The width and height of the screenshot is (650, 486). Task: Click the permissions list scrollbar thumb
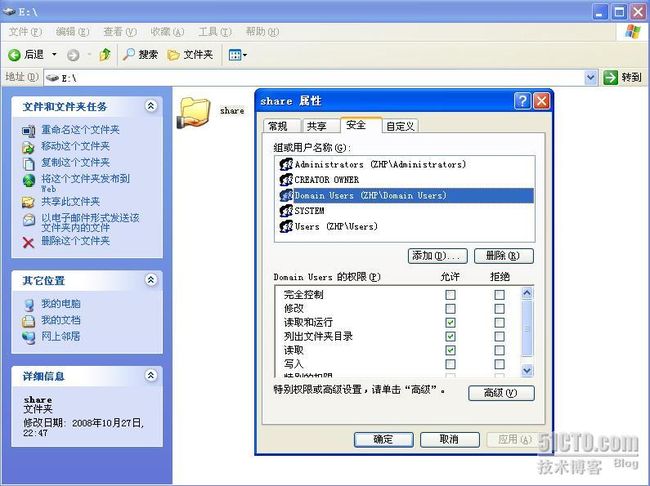point(527,328)
